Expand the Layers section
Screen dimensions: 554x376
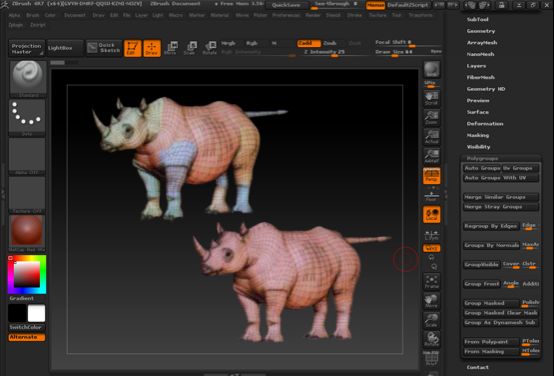(476, 66)
